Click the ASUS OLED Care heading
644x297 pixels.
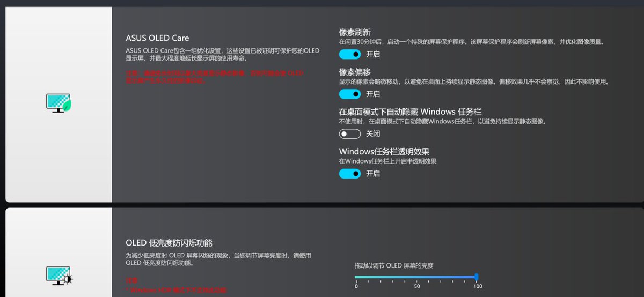pyautogui.click(x=157, y=38)
